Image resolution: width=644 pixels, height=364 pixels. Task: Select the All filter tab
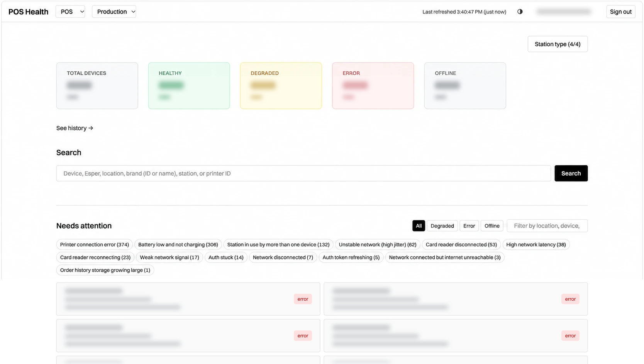click(419, 226)
